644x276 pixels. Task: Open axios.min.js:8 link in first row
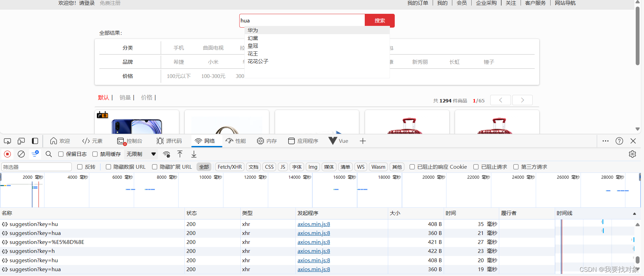point(314,224)
